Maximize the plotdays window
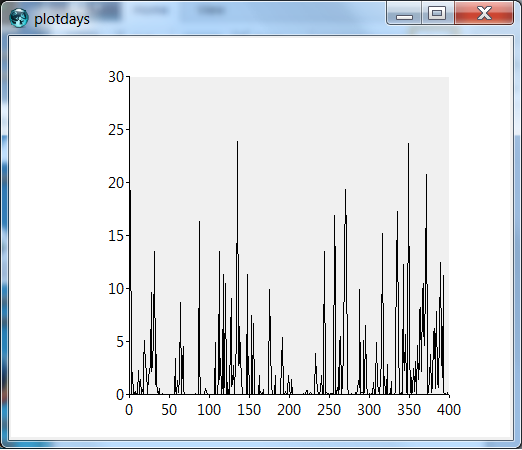The image size is (522, 450). pos(437,13)
